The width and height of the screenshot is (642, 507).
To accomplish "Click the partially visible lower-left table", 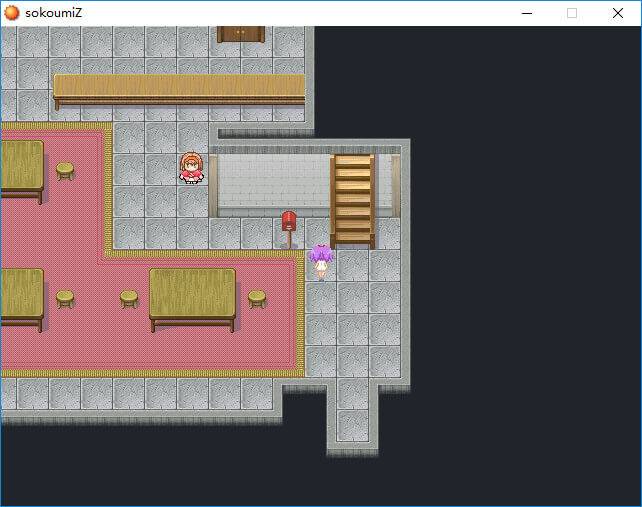I will [21, 294].
